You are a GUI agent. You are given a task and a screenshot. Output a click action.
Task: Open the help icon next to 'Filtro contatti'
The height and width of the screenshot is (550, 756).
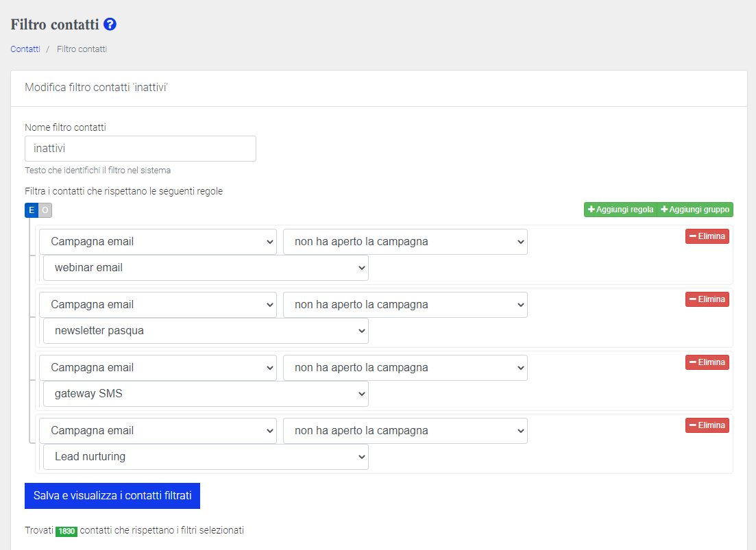[109, 24]
